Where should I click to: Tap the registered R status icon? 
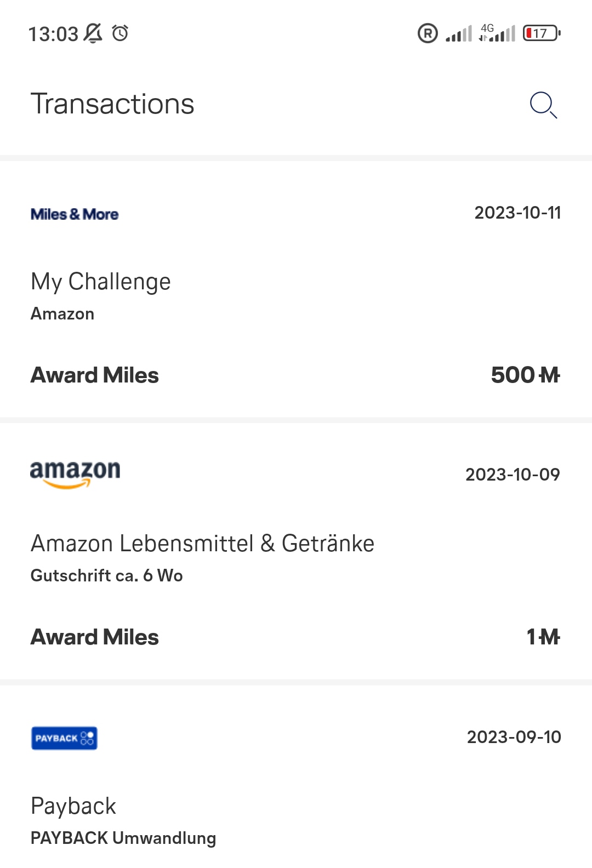(x=428, y=33)
